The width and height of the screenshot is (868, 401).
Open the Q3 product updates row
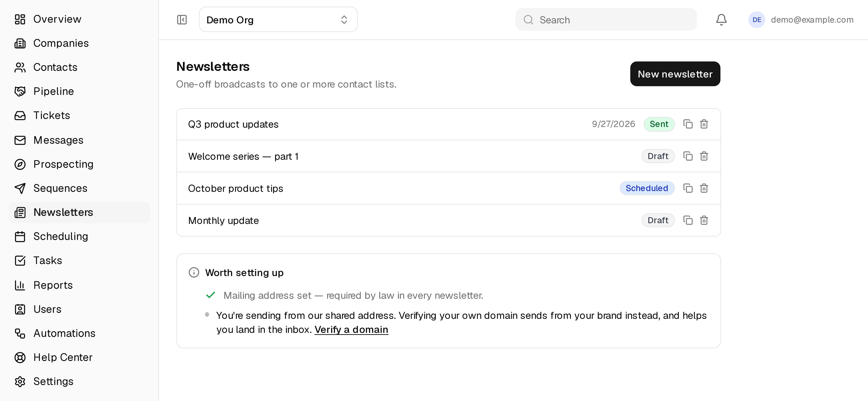[448, 124]
